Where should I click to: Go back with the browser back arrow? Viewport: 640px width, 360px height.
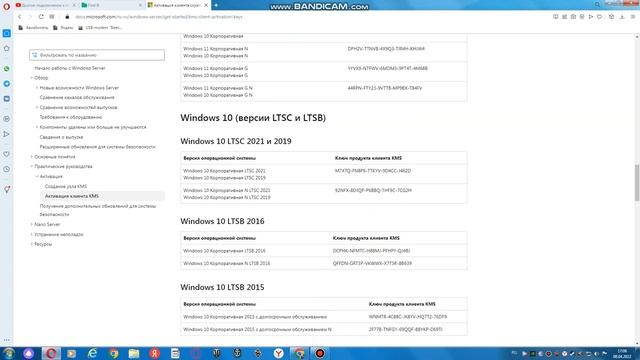pyautogui.click(x=19, y=17)
